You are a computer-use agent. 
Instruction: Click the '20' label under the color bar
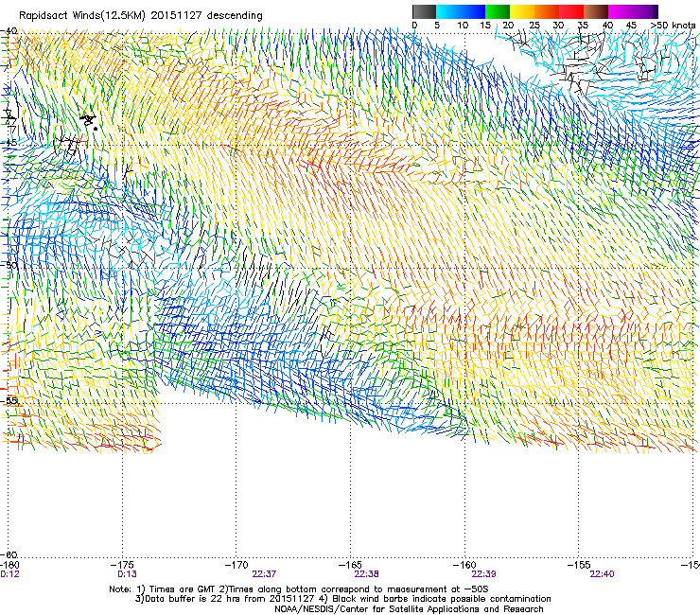pos(509,26)
